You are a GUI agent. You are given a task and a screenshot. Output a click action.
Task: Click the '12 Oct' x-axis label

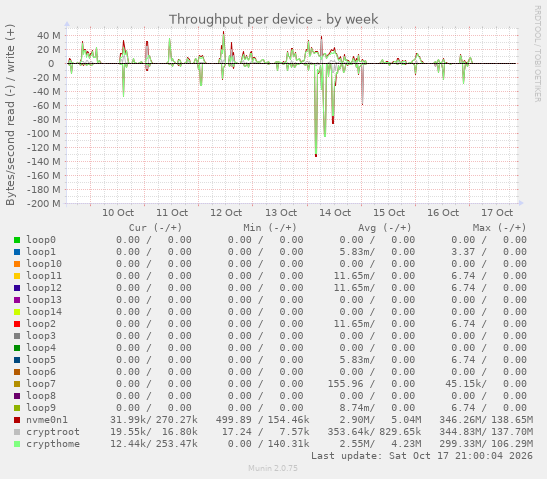226,212
